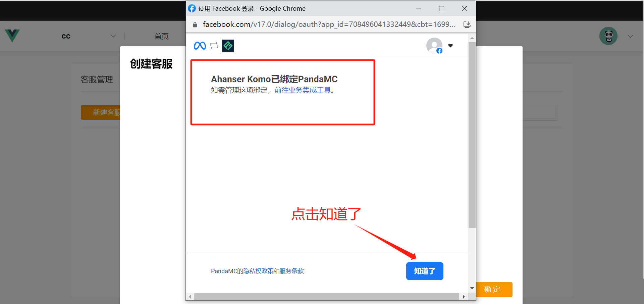The width and height of the screenshot is (644, 304).
Task: Click the lock icon in address bar
Action: pyautogui.click(x=195, y=24)
